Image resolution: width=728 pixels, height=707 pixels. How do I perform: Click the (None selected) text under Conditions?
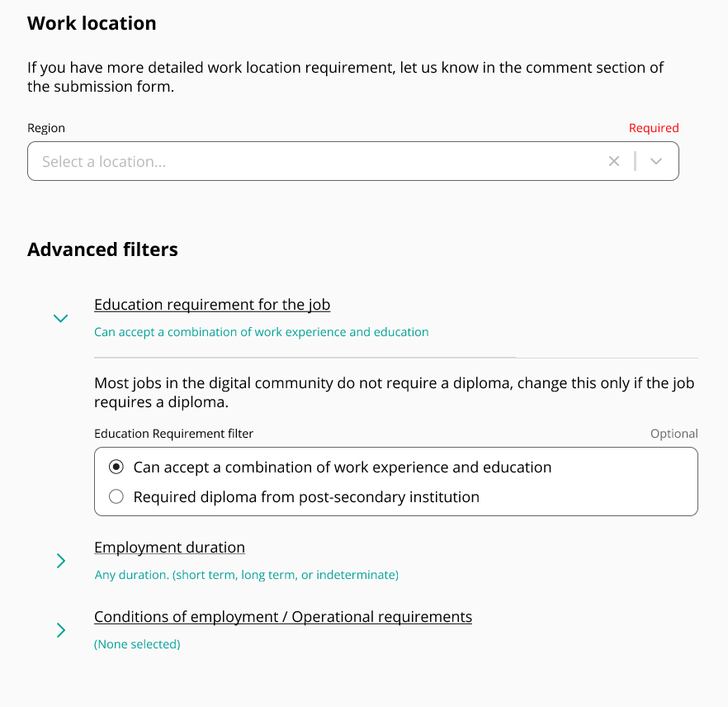point(137,643)
